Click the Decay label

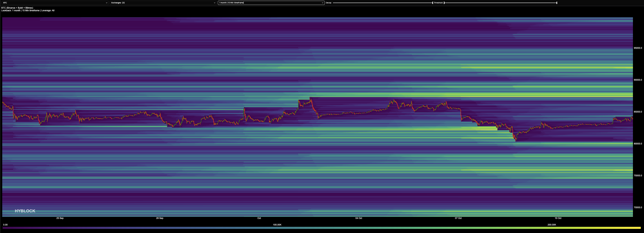click(x=328, y=3)
